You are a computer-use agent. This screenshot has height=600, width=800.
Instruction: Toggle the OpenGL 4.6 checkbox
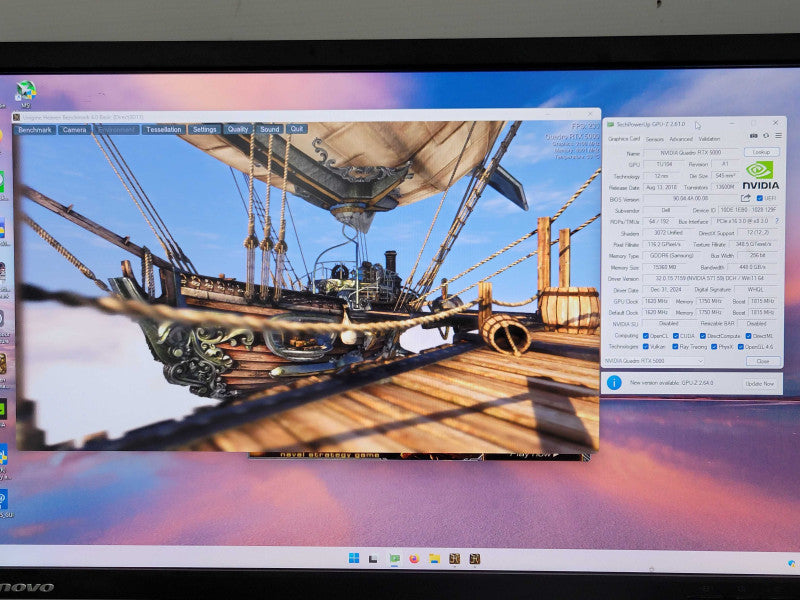(741, 346)
